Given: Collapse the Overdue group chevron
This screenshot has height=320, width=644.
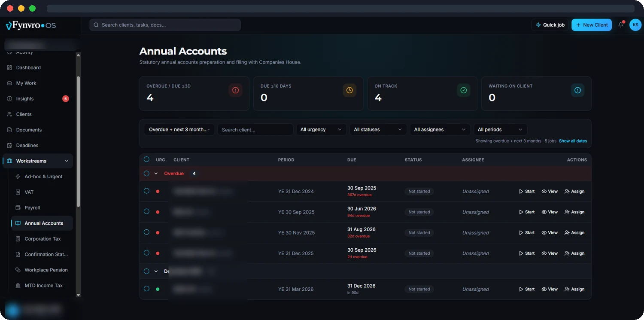Looking at the screenshot, I should (156, 174).
